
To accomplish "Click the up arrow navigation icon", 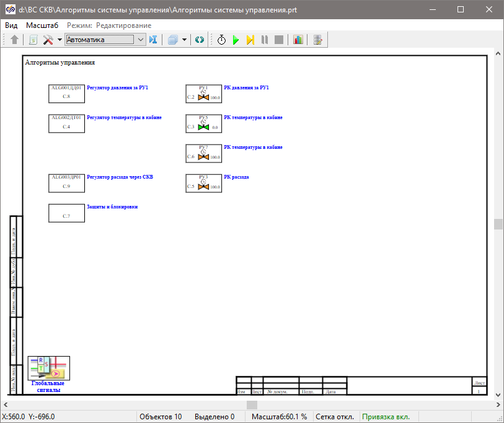I will pos(15,40).
